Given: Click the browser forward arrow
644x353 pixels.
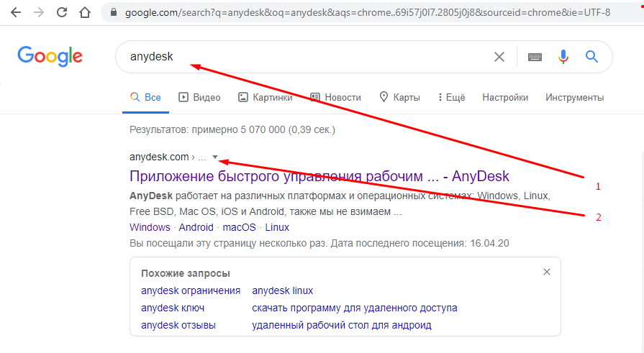Looking at the screenshot, I should click(x=39, y=12).
